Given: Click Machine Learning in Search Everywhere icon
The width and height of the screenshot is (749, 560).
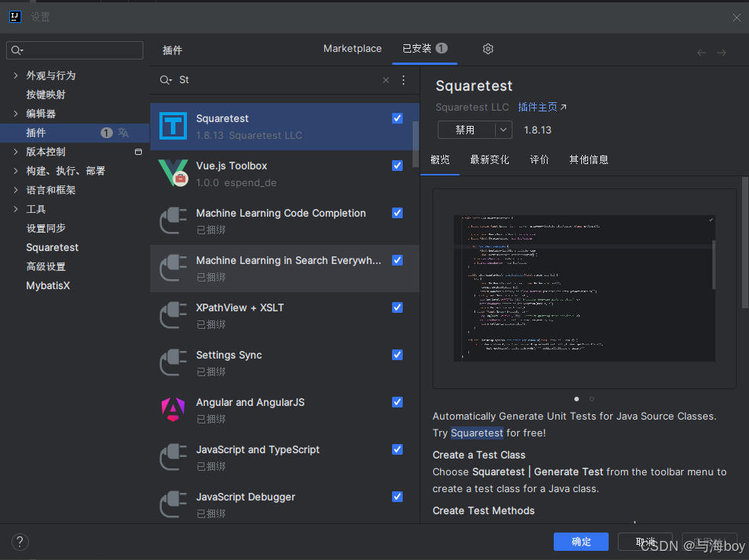Looking at the screenshot, I should pos(173,268).
